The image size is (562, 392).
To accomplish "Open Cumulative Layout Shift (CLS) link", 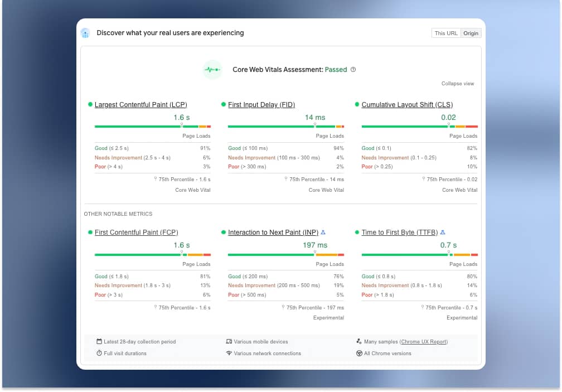I will [407, 105].
